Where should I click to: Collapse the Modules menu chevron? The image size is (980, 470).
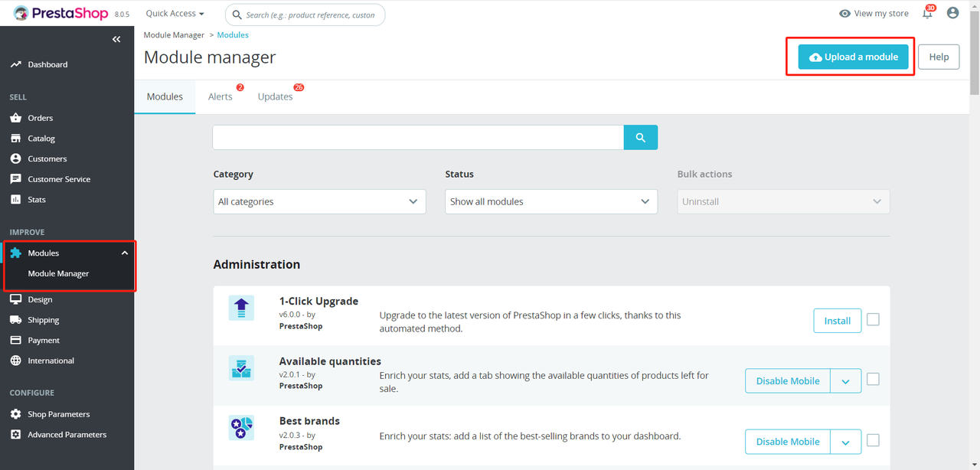(125, 253)
